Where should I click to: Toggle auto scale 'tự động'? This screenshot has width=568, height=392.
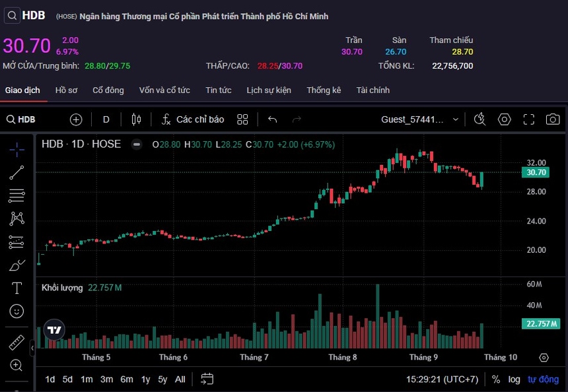543,379
